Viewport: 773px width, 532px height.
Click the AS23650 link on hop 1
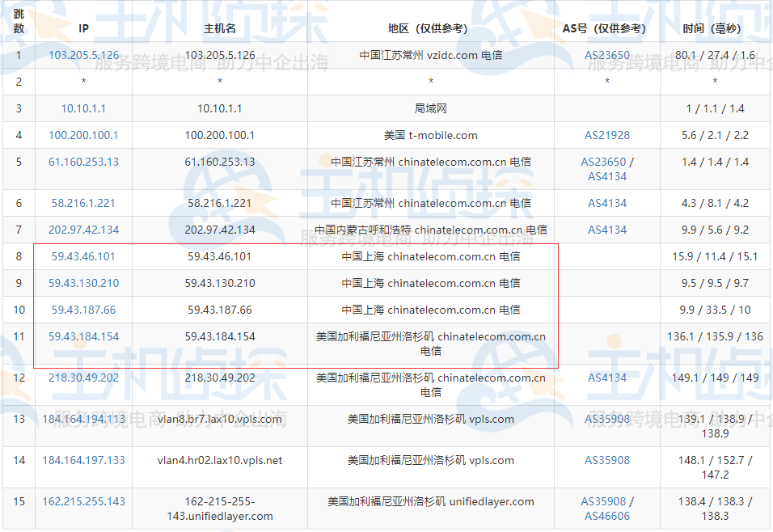point(607,55)
